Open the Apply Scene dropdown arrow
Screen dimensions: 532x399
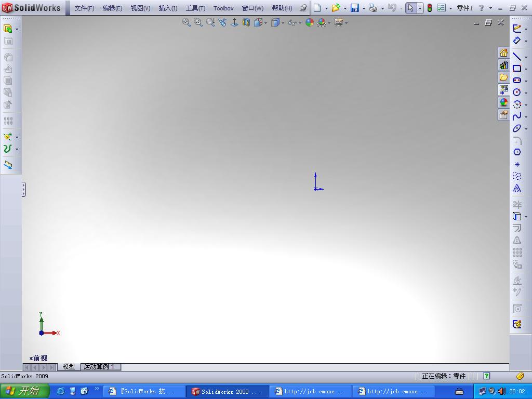click(329, 23)
